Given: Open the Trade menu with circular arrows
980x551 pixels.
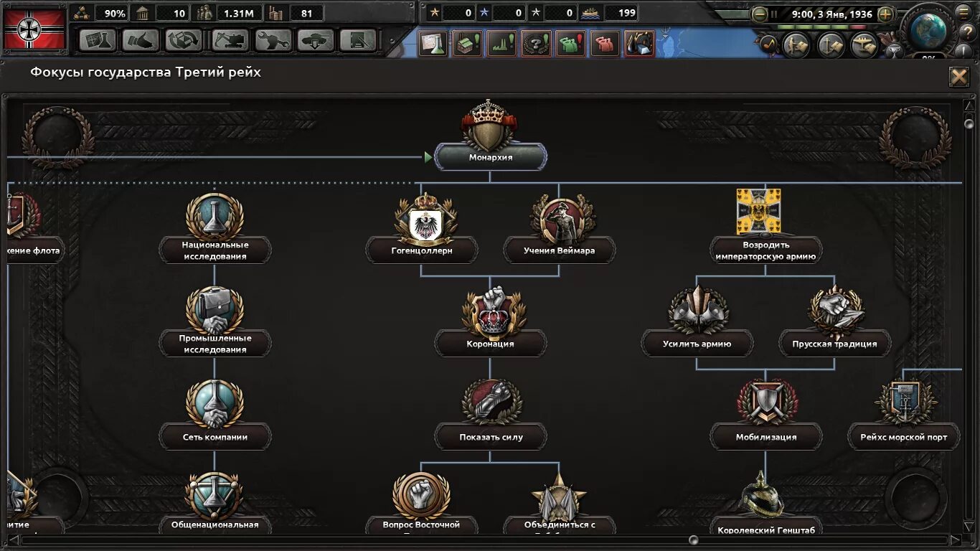Looking at the screenshot, I should pyautogui.click(x=184, y=40).
